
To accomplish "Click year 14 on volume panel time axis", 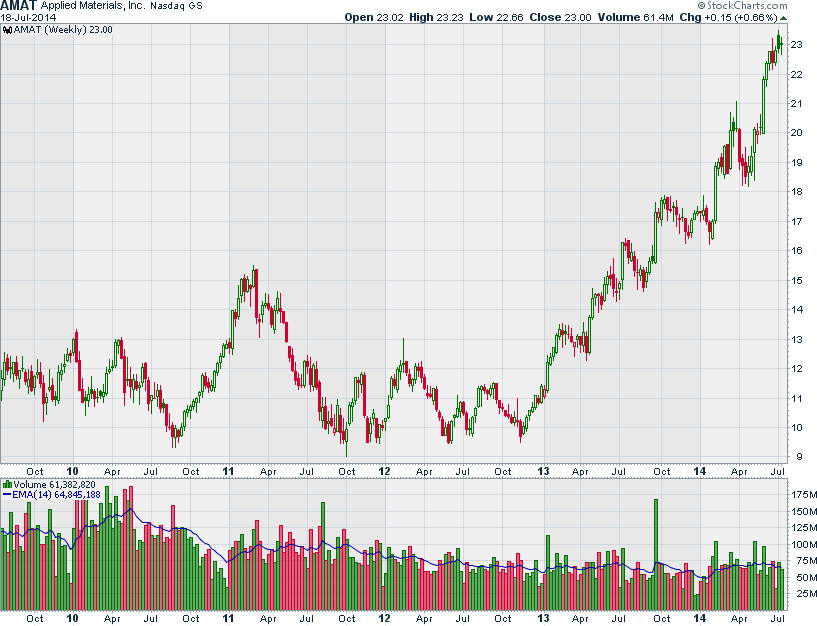I will [699, 618].
